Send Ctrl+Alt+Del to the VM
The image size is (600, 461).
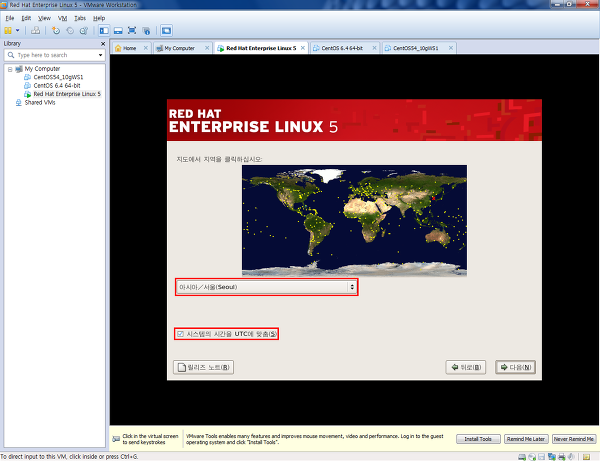(35, 31)
